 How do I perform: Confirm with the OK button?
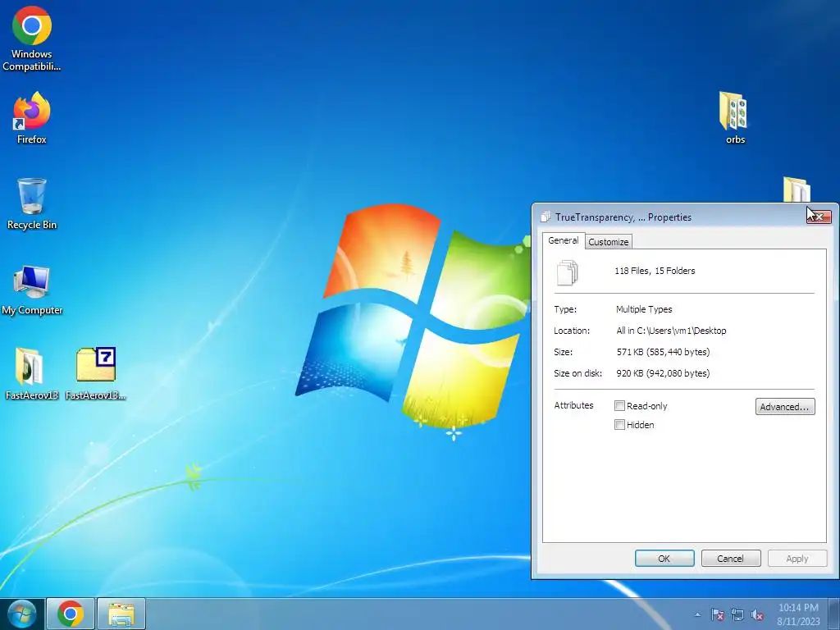[x=664, y=558]
